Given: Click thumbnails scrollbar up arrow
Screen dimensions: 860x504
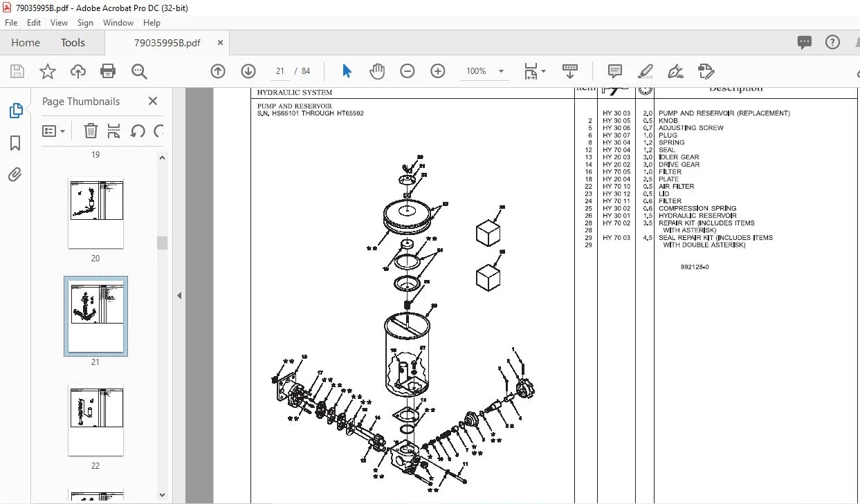Looking at the screenshot, I should pos(162,158).
